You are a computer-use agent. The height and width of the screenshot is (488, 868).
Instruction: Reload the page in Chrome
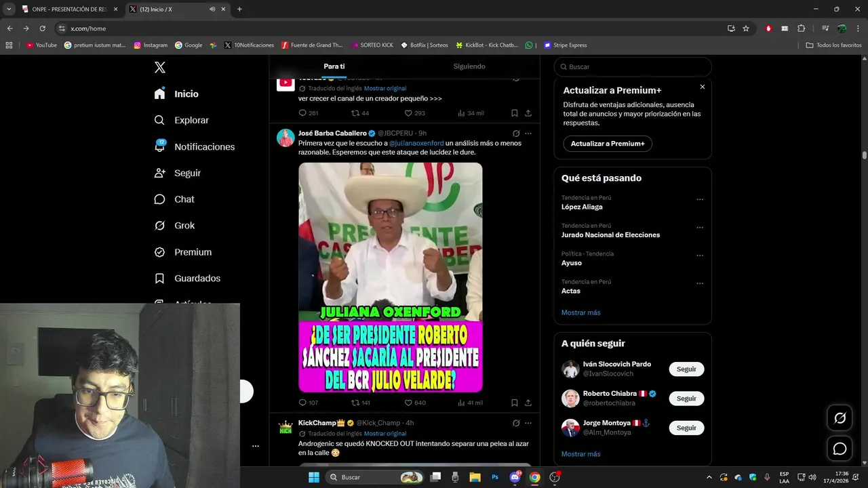pos(42,28)
